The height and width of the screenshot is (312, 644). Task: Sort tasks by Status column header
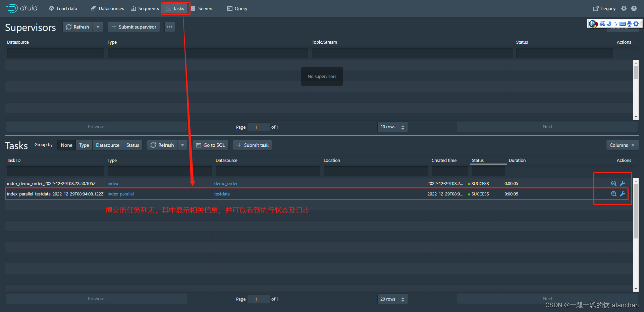coord(478,160)
